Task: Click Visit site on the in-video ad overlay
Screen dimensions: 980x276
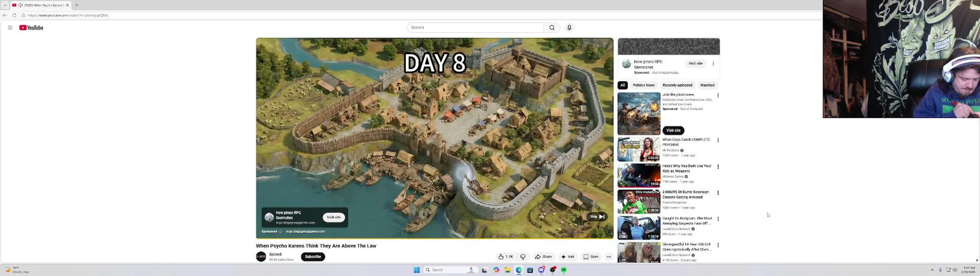Action: 333,217
